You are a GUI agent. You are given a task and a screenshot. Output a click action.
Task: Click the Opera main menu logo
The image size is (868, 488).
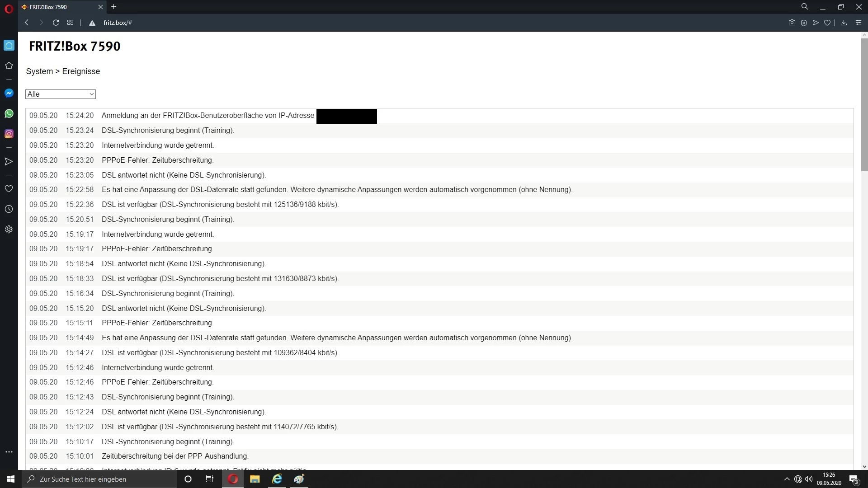9,9
